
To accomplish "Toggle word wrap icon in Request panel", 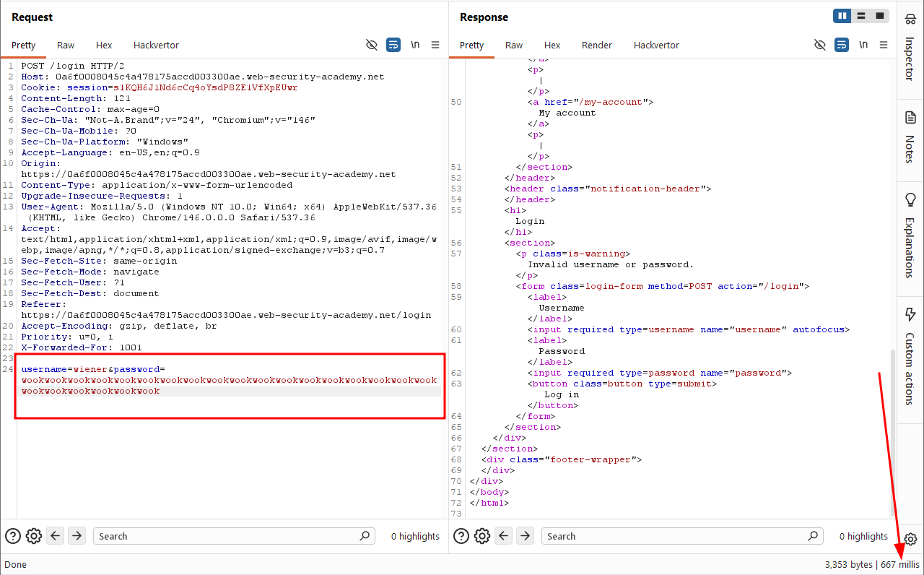I will (393, 45).
